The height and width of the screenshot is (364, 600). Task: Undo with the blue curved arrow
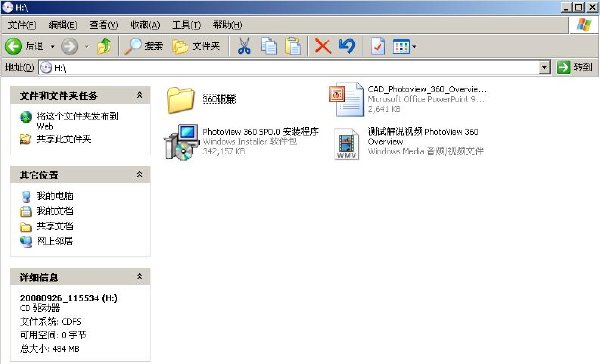pos(347,46)
